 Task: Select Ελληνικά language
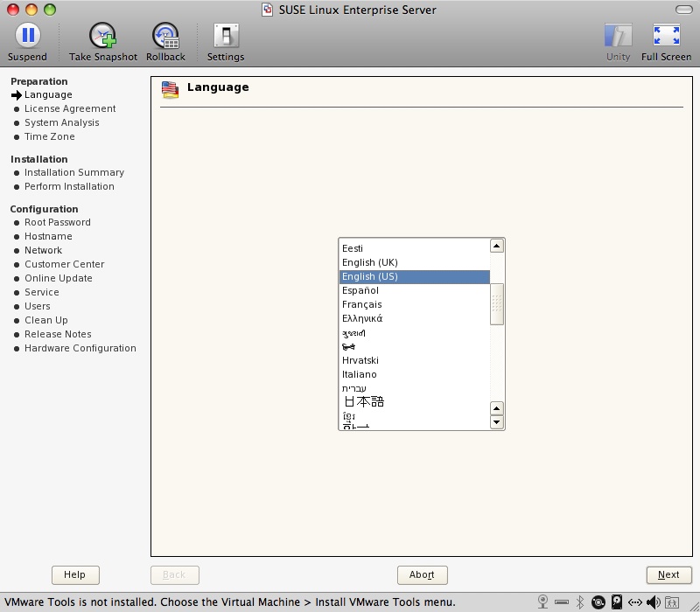coord(414,318)
